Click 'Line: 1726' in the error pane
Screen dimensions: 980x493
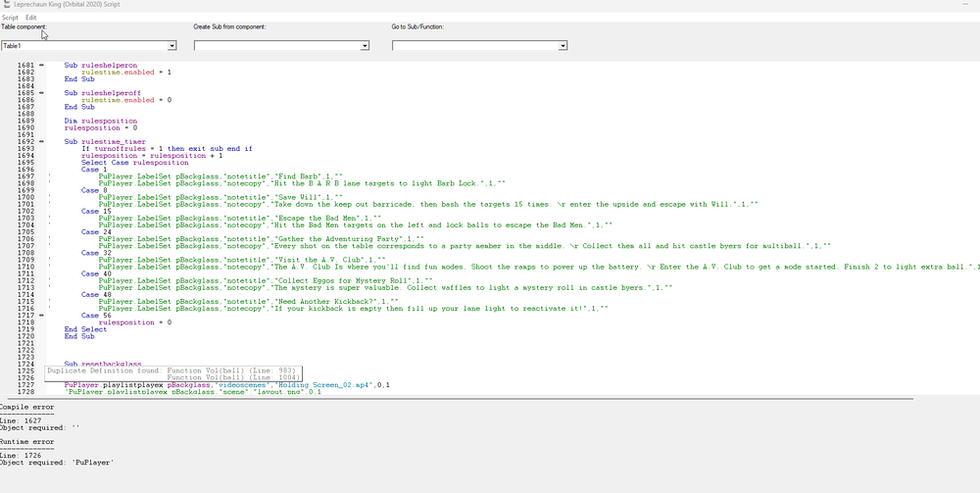pyautogui.click(x=21, y=456)
